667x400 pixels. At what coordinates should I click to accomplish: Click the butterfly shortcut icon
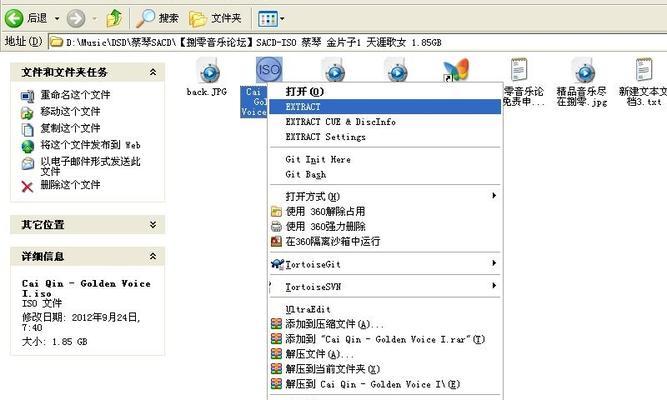coord(456,70)
